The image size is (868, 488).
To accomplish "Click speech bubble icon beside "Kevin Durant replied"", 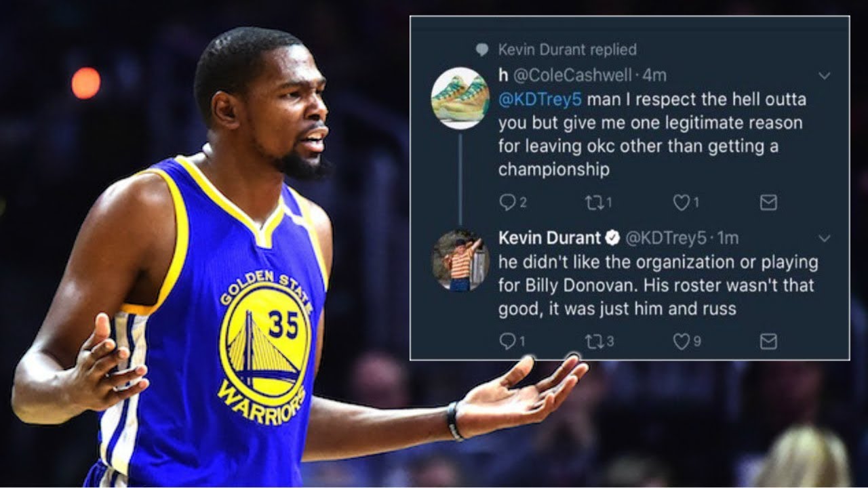I will click(x=482, y=49).
